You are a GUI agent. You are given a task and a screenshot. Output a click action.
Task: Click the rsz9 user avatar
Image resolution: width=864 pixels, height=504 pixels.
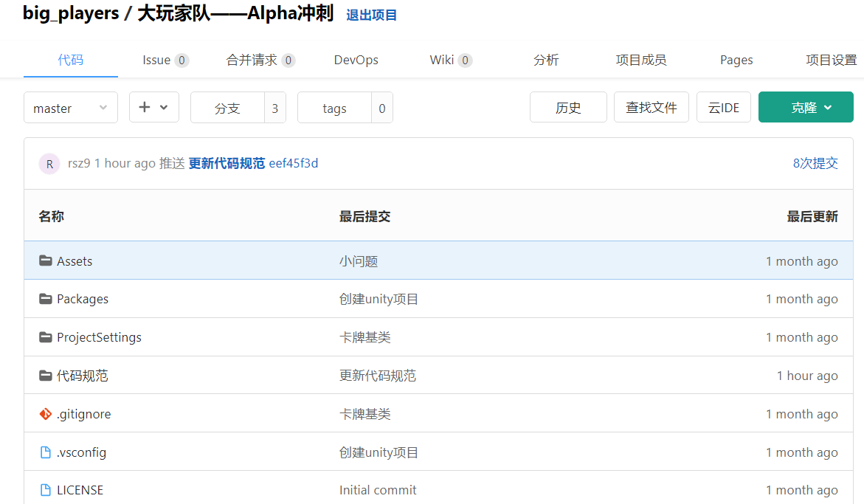click(x=49, y=164)
